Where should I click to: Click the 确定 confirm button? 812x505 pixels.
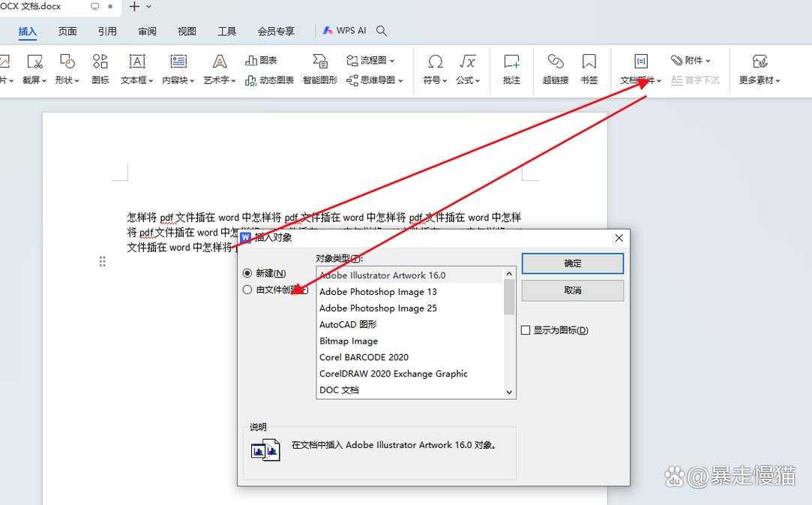point(572,263)
